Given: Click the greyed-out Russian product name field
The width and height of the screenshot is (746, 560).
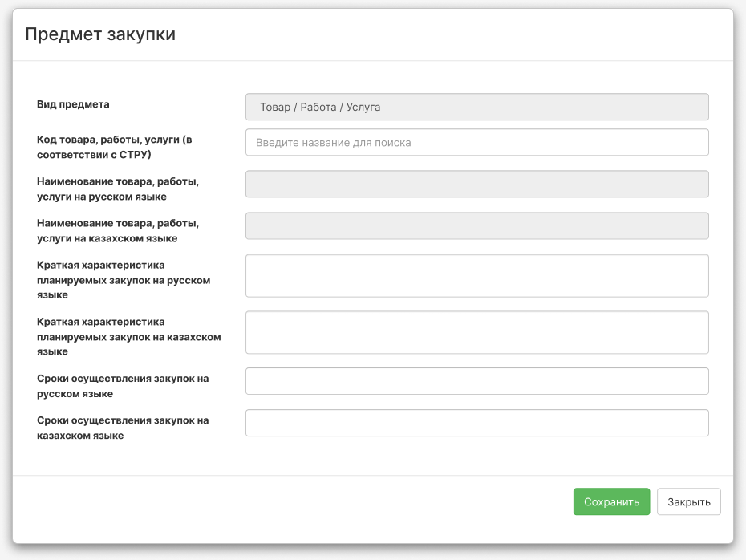Looking at the screenshot, I should click(x=476, y=185).
